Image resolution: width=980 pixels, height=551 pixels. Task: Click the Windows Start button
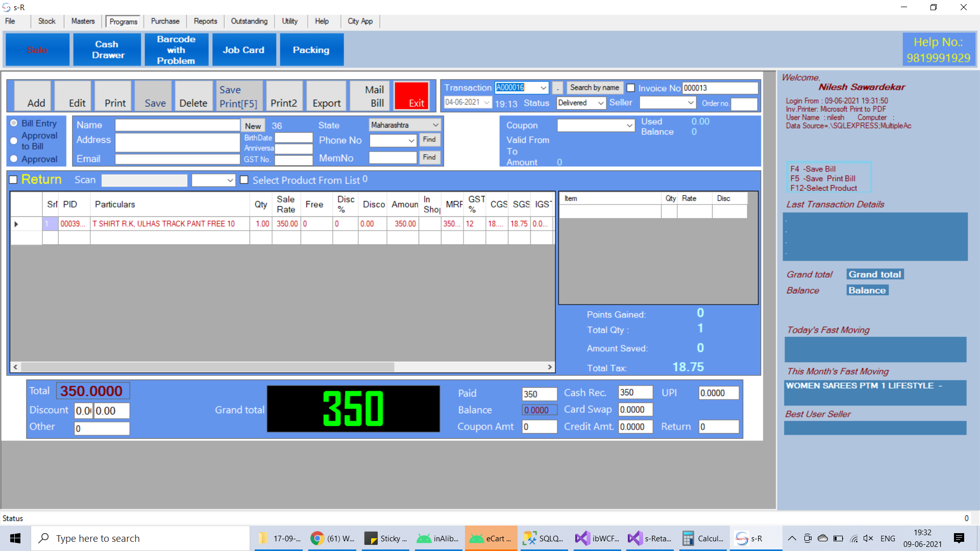pyautogui.click(x=15, y=538)
